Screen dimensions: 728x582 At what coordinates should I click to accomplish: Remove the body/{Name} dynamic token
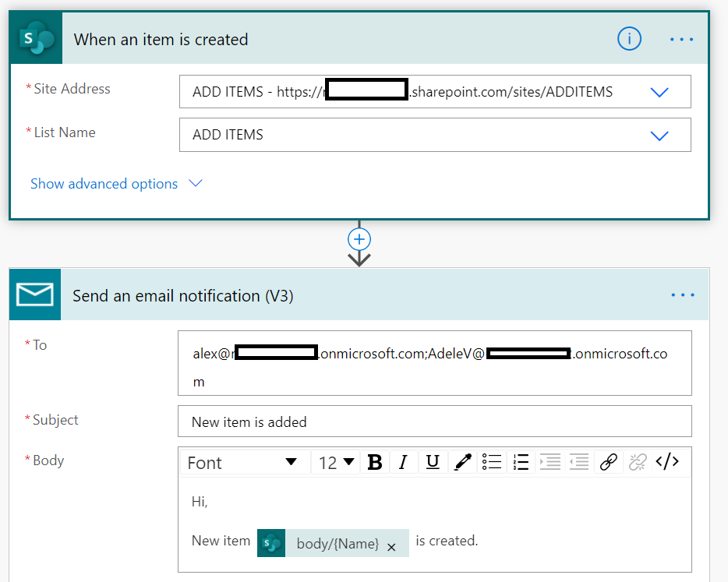pyautogui.click(x=391, y=548)
